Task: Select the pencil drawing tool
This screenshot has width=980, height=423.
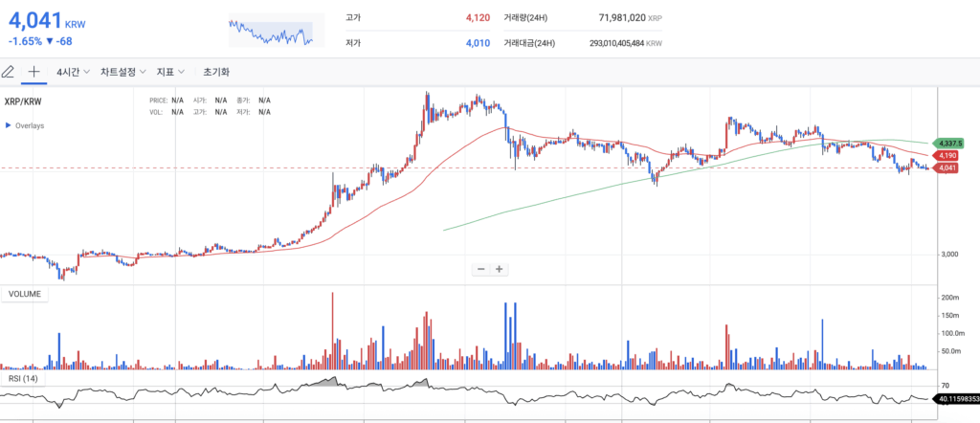Action: click(x=9, y=71)
